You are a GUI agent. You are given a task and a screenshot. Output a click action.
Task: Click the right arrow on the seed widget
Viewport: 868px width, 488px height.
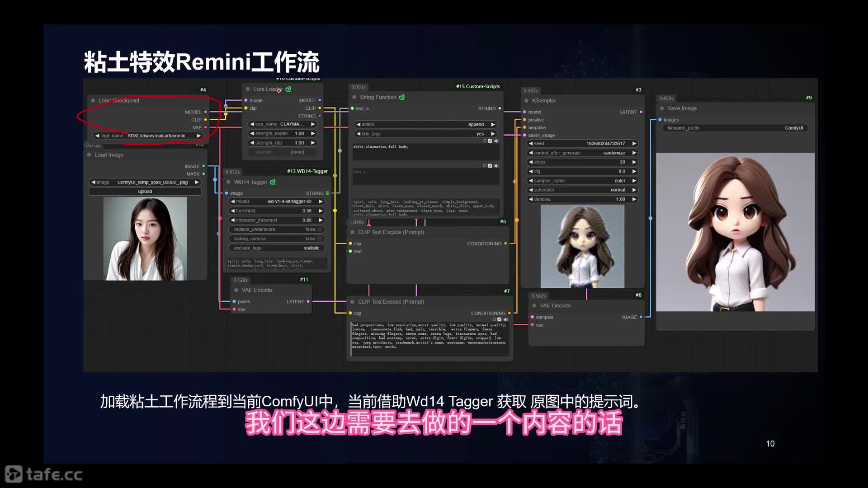coord(634,144)
